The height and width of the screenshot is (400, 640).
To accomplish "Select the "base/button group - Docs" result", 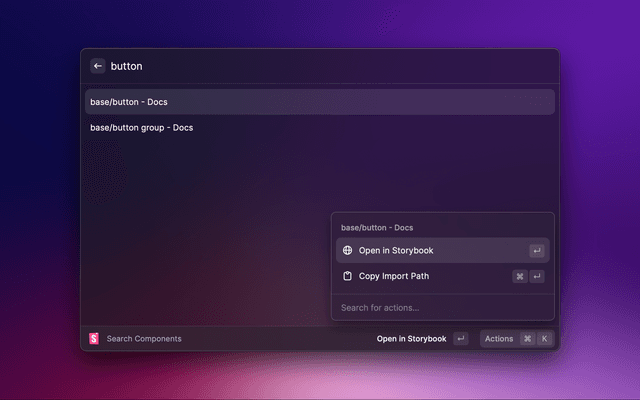I will click(x=141, y=128).
